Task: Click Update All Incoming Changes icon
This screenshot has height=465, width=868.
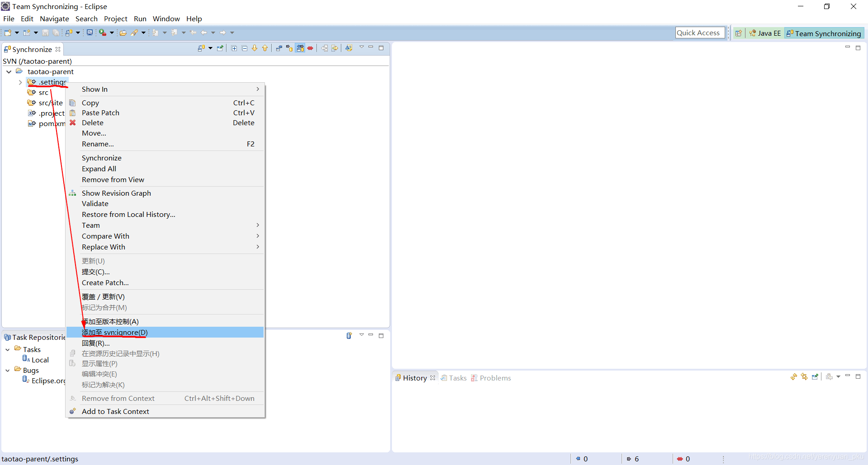Action: click(325, 48)
